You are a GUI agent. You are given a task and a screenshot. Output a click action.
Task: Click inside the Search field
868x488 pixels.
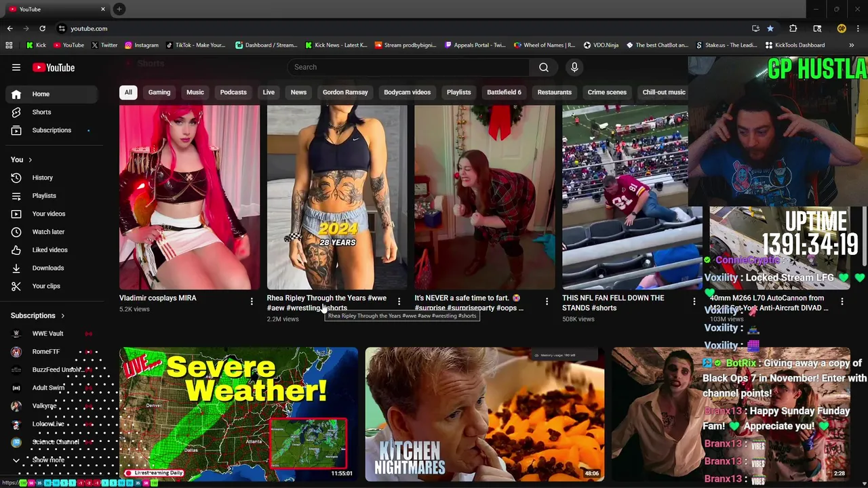pos(408,67)
